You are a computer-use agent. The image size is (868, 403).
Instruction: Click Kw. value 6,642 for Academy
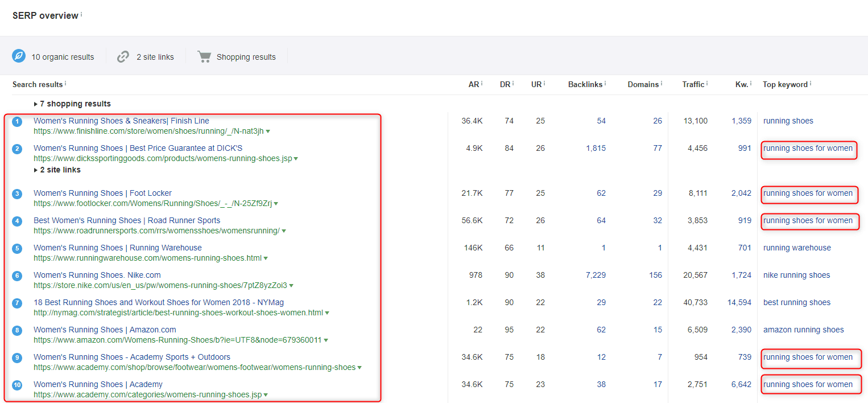coord(741,384)
